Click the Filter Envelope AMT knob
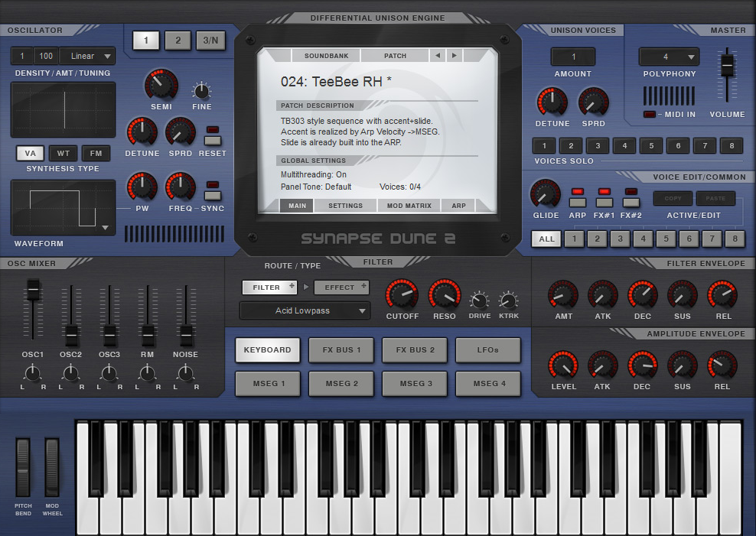 tap(563, 294)
